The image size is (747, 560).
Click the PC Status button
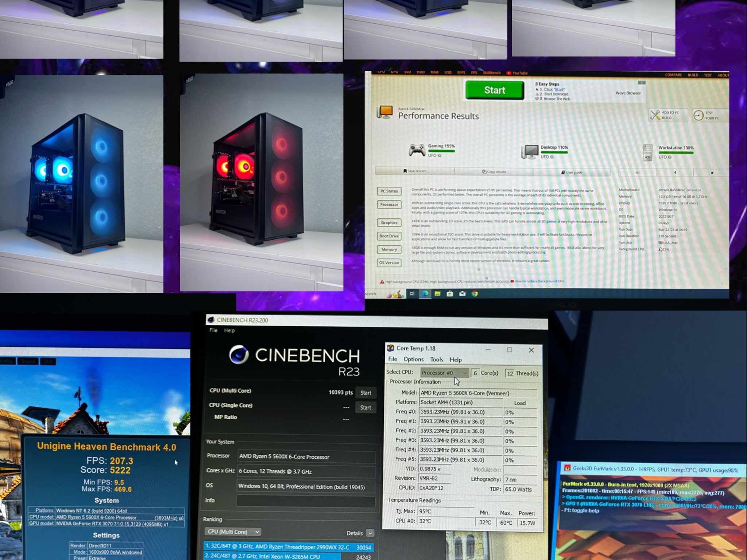(389, 191)
